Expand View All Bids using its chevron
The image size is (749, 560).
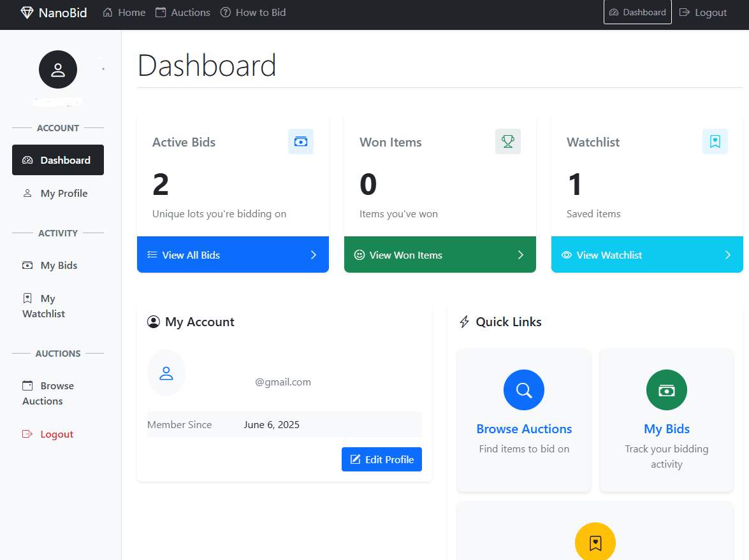coord(312,255)
